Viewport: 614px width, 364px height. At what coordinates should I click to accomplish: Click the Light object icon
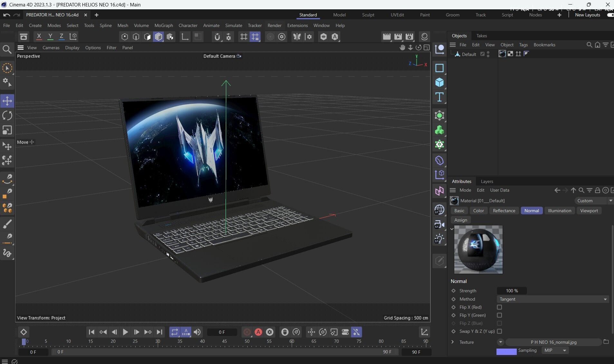(x=439, y=239)
